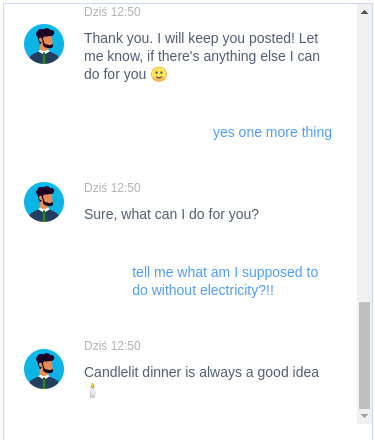Click 'me know, if there's anything else' line
Image resolution: width=375 pixels, height=440 pixels.
click(x=185, y=56)
